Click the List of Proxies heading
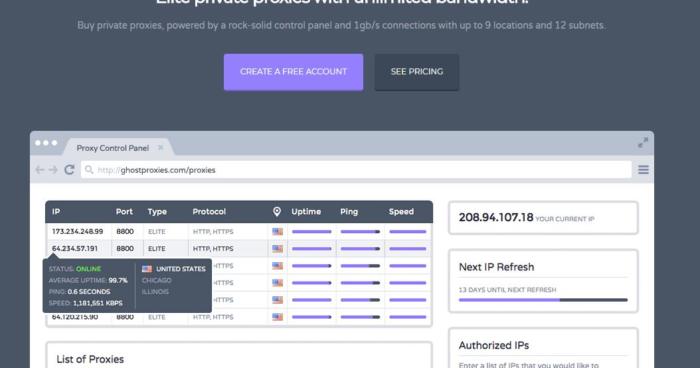 pyautogui.click(x=90, y=359)
